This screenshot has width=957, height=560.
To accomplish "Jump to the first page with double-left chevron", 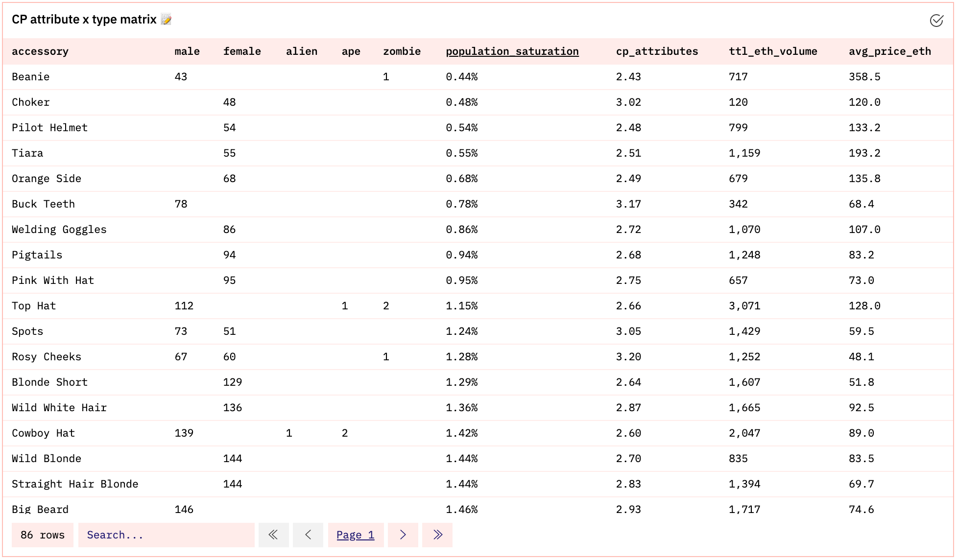I will [x=274, y=535].
